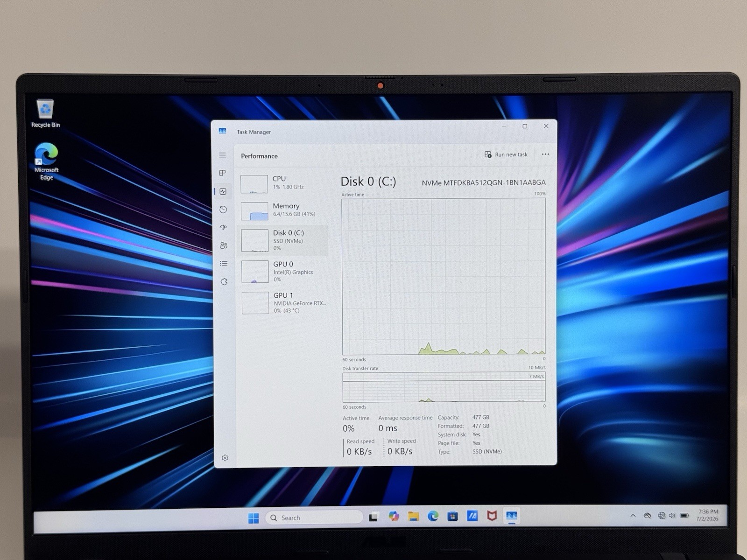Minimize the Task Manager window
The height and width of the screenshot is (560, 747).
coord(504,126)
